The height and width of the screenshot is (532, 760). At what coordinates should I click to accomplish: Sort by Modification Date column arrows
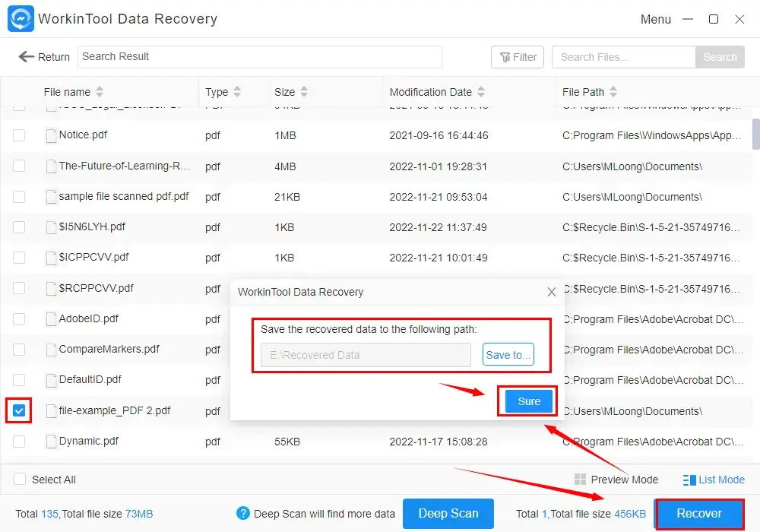point(481,91)
